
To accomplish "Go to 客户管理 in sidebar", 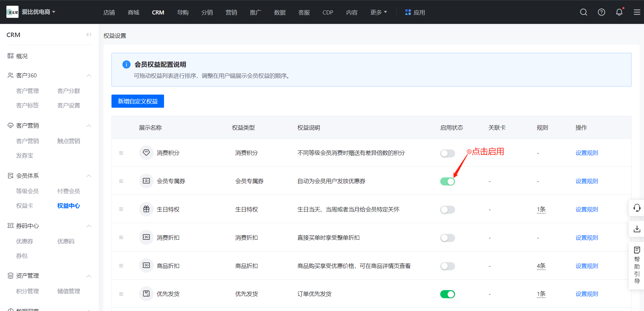I will point(27,91).
